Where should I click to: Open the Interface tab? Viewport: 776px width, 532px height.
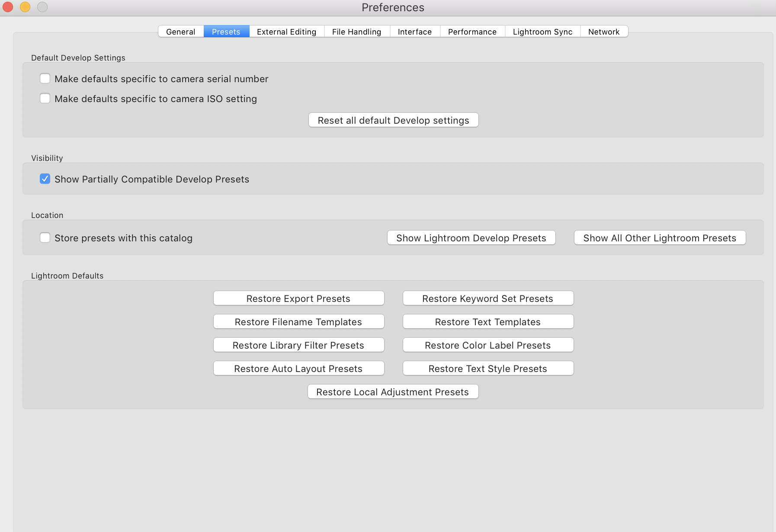coord(415,32)
